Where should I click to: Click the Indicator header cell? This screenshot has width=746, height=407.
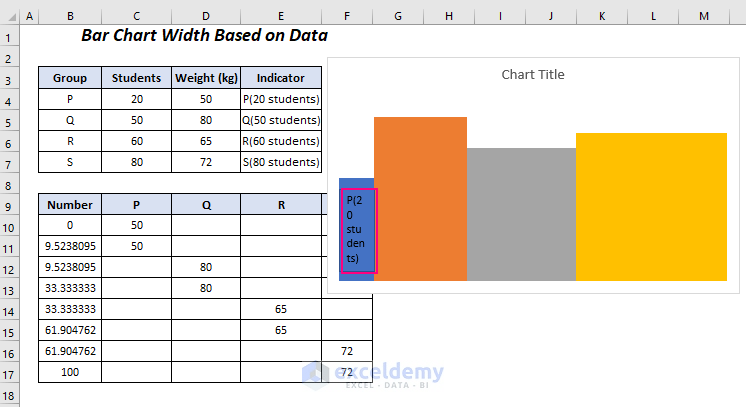[281, 78]
